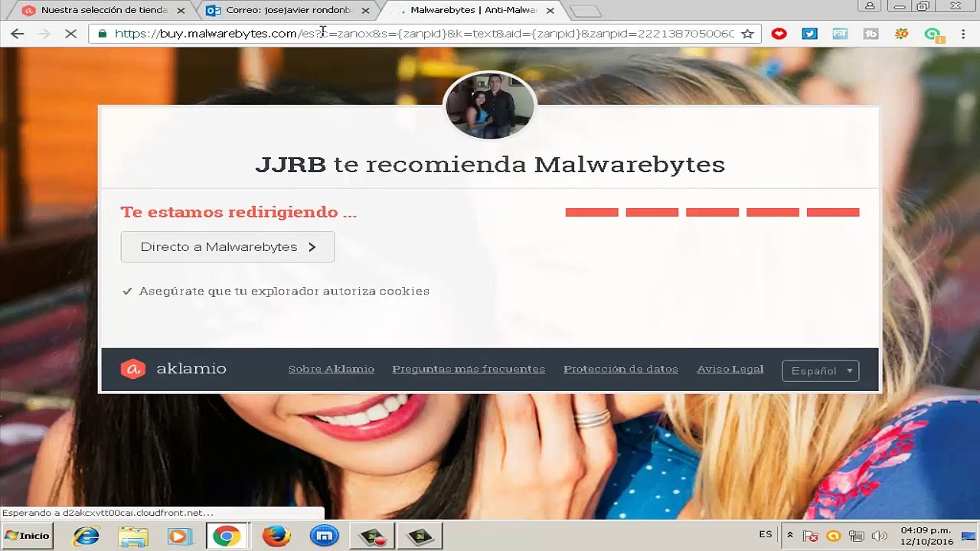980x551 pixels.
Task: Click the browser forward arrow
Action: tap(44, 34)
